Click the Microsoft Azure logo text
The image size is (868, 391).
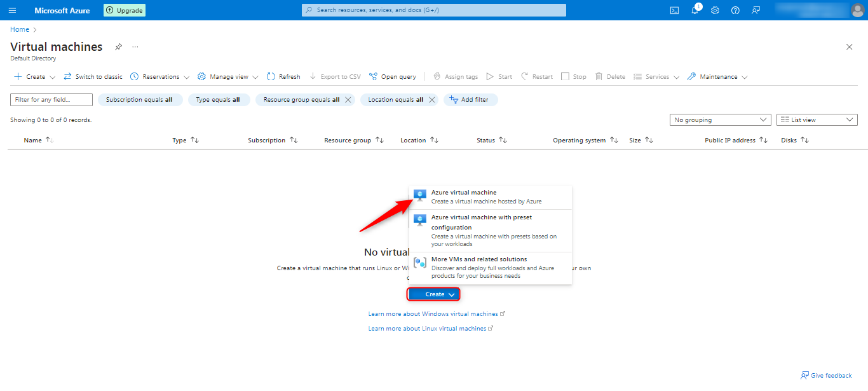(62, 10)
